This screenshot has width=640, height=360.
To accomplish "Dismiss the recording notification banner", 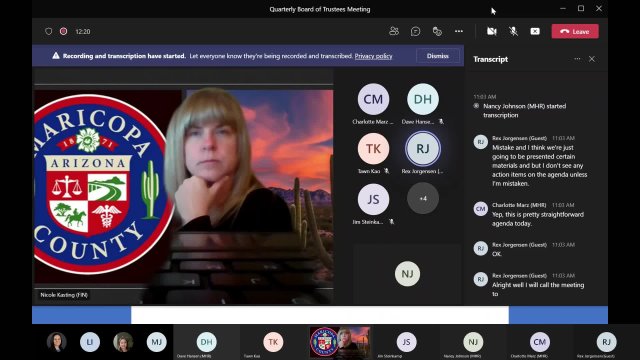I will (438, 56).
